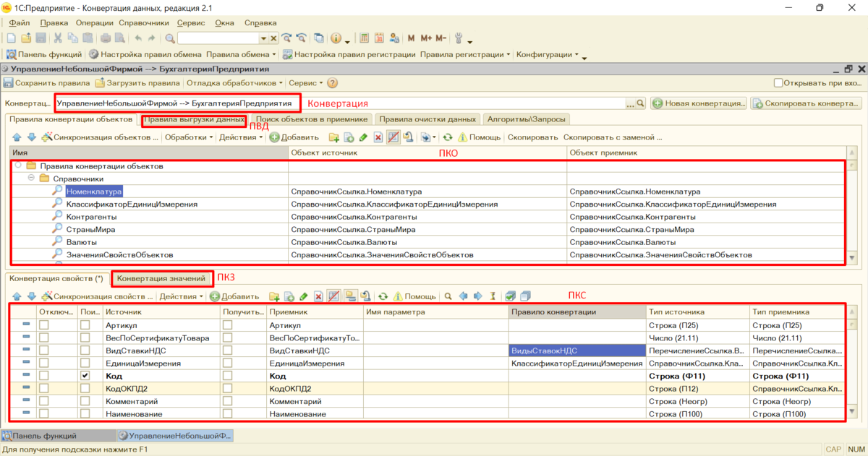Click green refresh icon in properties toolbar
Image resolution: width=868 pixels, height=456 pixels.
(383, 296)
